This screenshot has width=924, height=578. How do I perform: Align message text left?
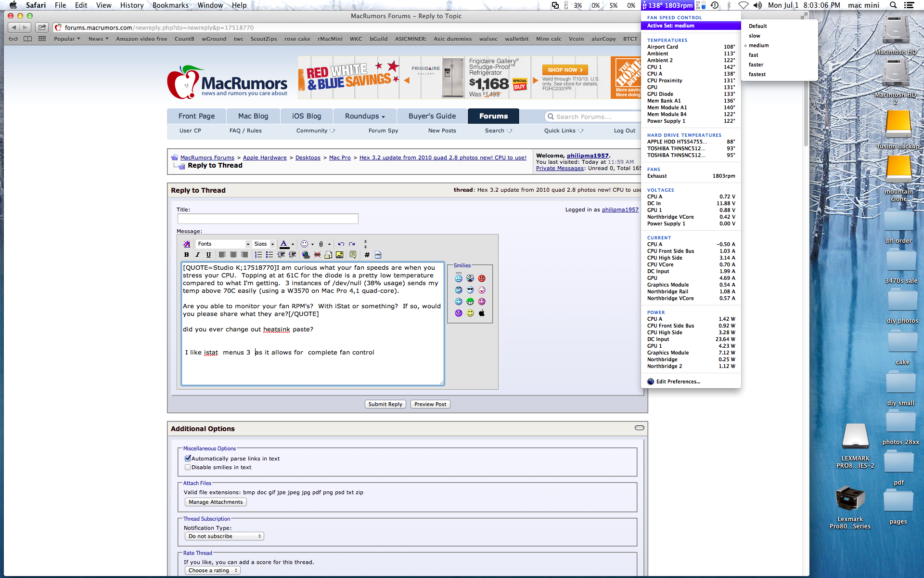(222, 255)
